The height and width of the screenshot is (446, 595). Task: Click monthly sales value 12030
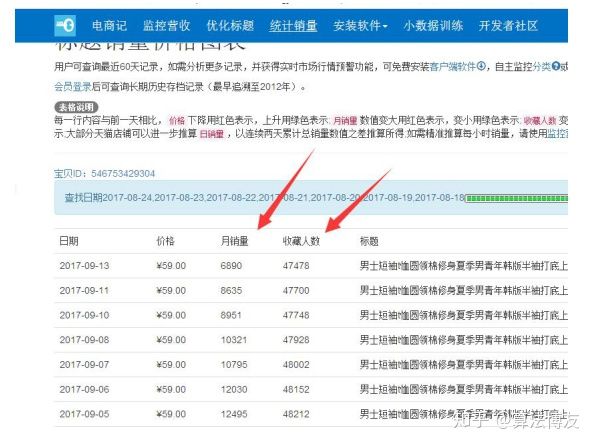click(x=234, y=389)
